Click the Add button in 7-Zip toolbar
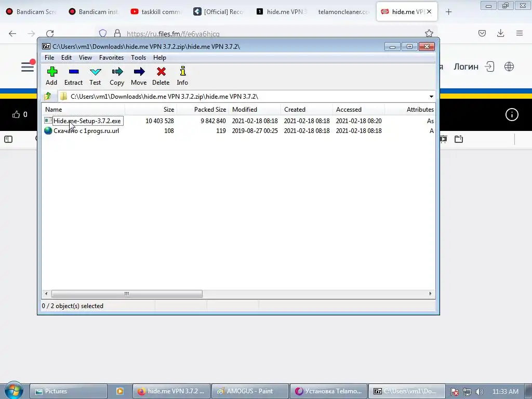532x399 pixels. pyautogui.click(x=51, y=76)
